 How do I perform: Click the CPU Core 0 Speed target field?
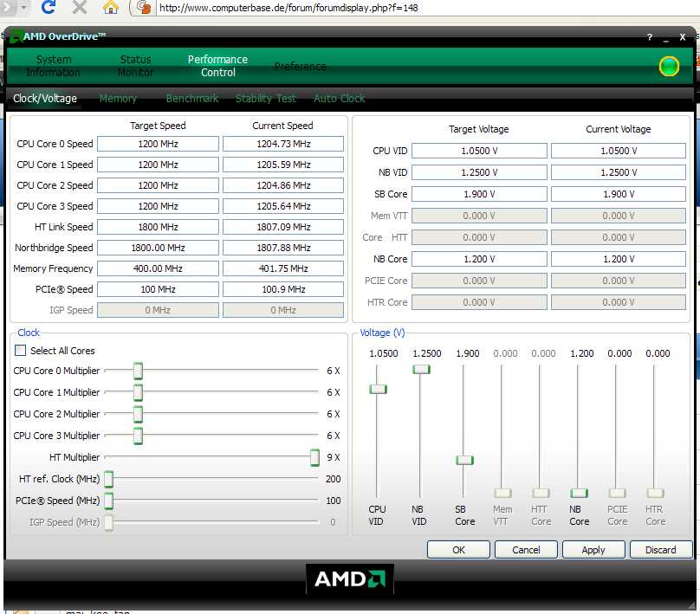(158, 144)
